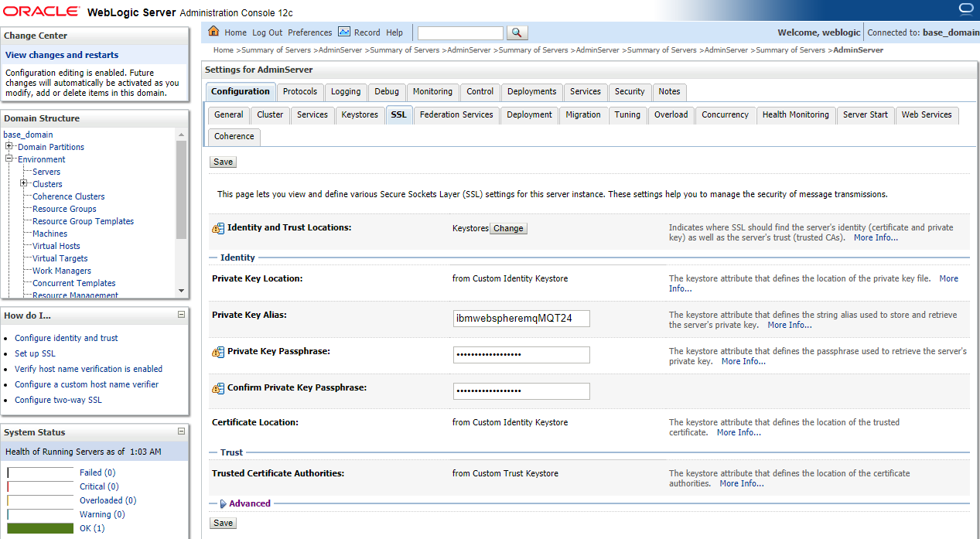
Task: Click the icon beside Private Key Passphrase
Action: 218,352
